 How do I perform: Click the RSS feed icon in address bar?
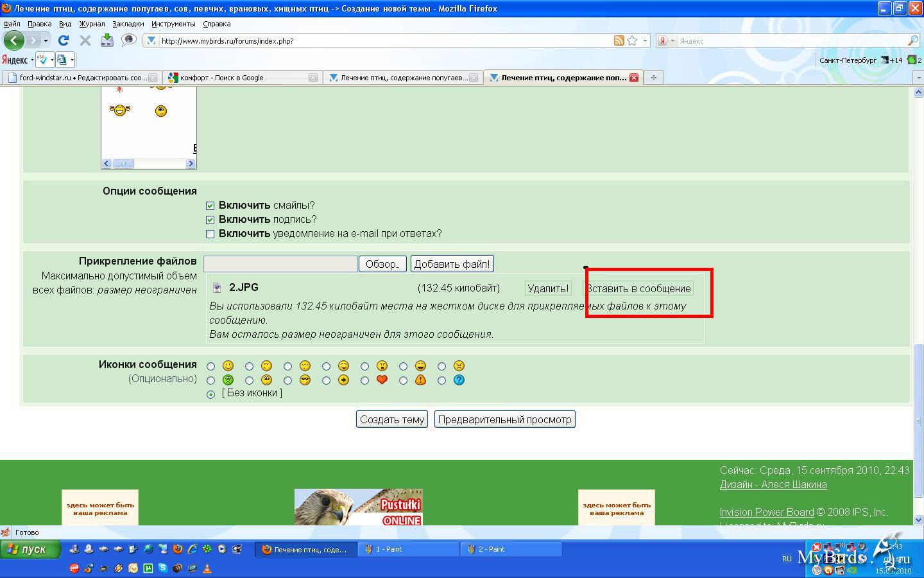tap(619, 40)
